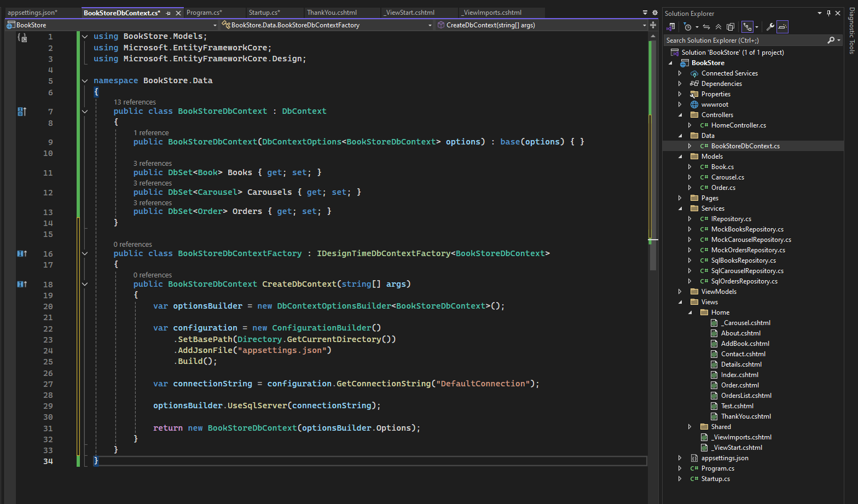The height and width of the screenshot is (504, 858).
Task: Open search options dropdown beside magnifier
Action: (x=839, y=40)
